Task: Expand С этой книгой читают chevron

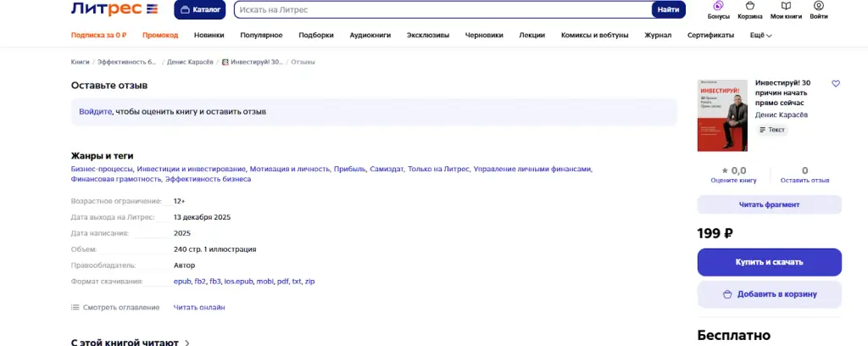Action: 186,343
